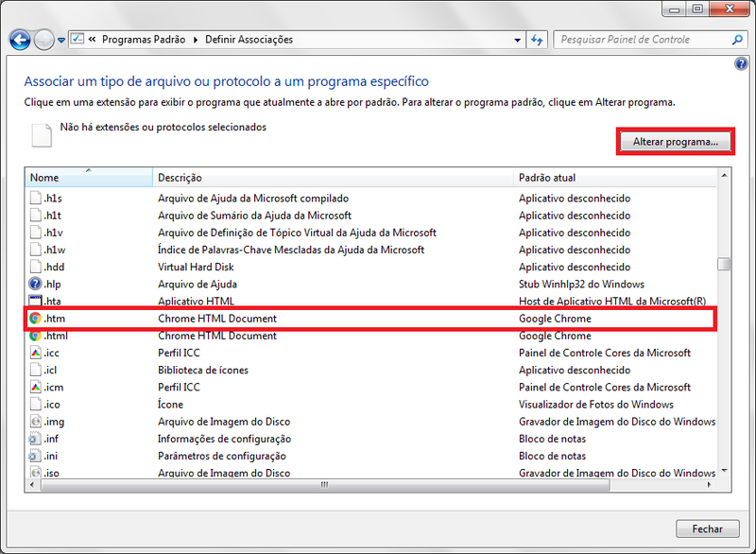Select the Chrome icon for .htm
The image size is (756, 554).
click(36, 319)
